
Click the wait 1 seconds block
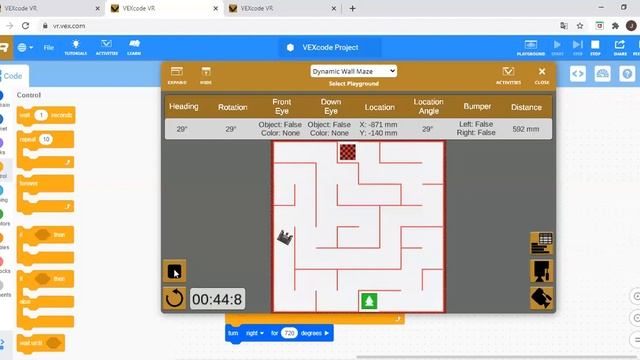click(46, 116)
